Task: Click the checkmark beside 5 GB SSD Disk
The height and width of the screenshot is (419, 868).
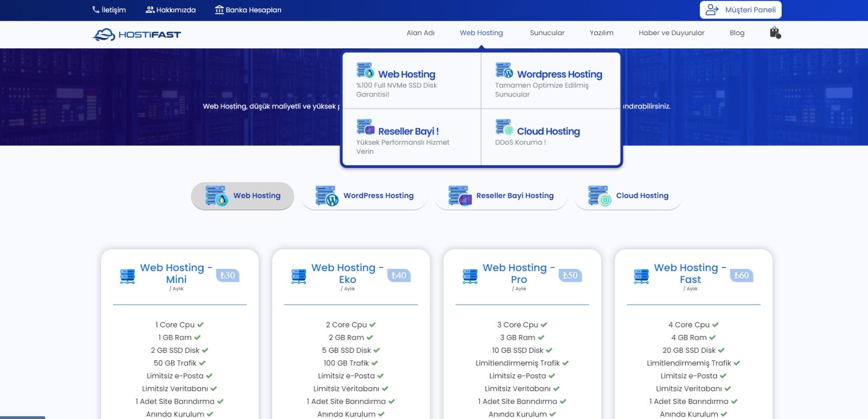Action: click(x=376, y=350)
